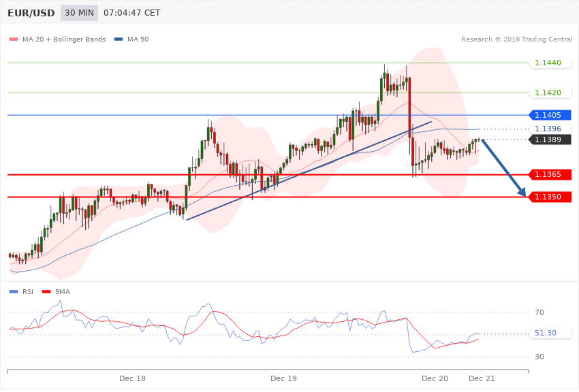The image size is (579, 392).
Task: Click the 9MA legend label
Action: coord(63,292)
